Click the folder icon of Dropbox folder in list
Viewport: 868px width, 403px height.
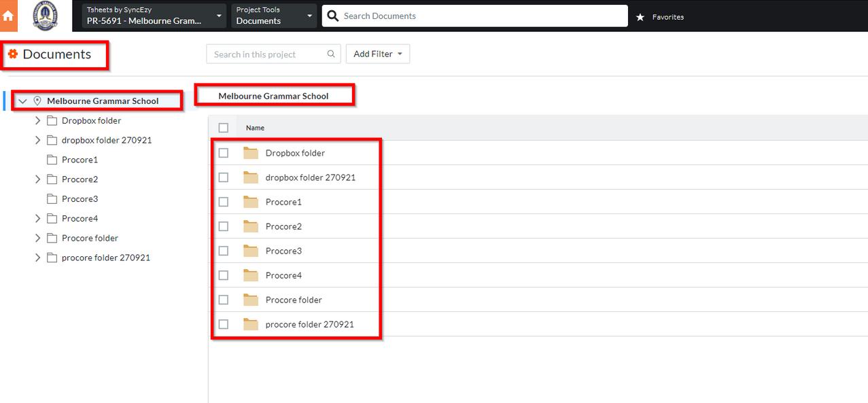pyautogui.click(x=251, y=153)
